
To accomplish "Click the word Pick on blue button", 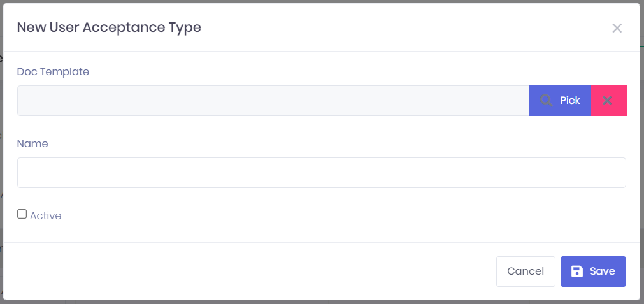I will (570, 101).
